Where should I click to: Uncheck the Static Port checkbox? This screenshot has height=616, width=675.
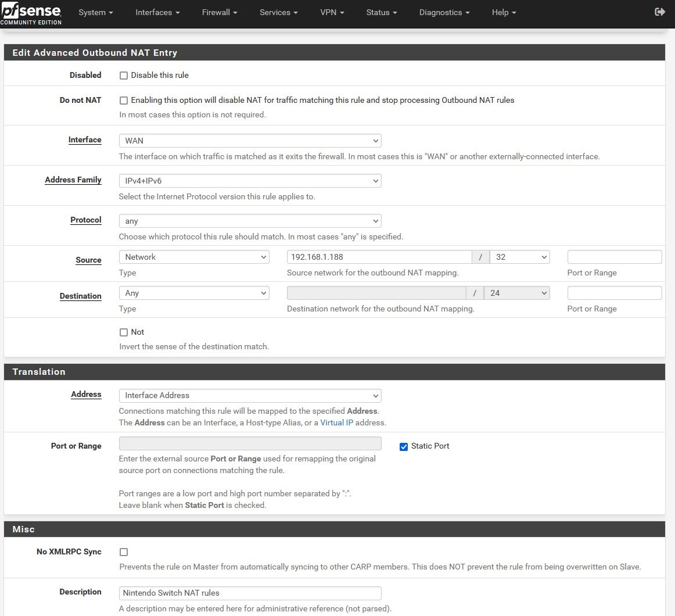(x=404, y=446)
